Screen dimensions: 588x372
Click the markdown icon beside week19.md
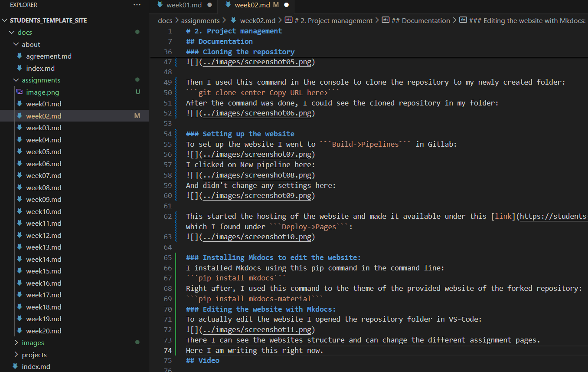tap(20, 319)
